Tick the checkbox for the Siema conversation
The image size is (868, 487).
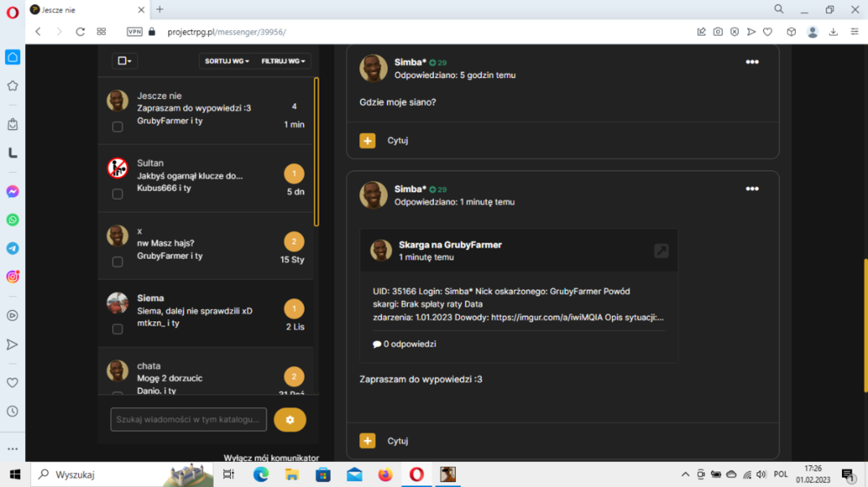(117, 329)
